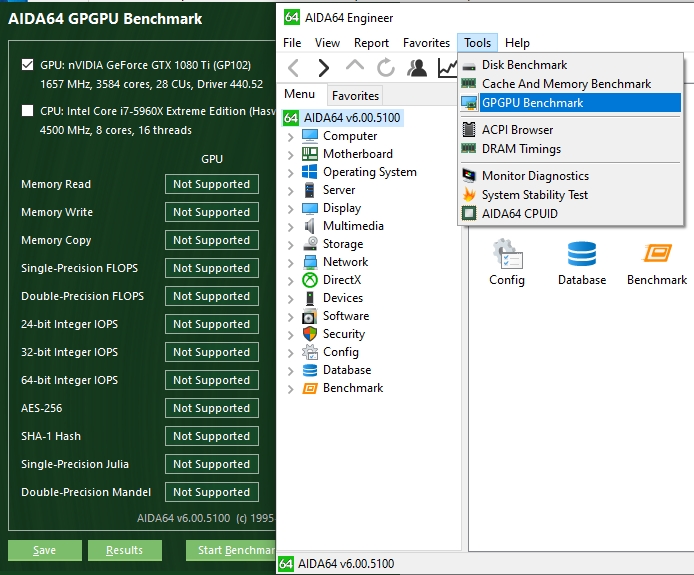Click the Refresh toolbar icon
Screen dimensions: 694x575
pyautogui.click(x=386, y=68)
